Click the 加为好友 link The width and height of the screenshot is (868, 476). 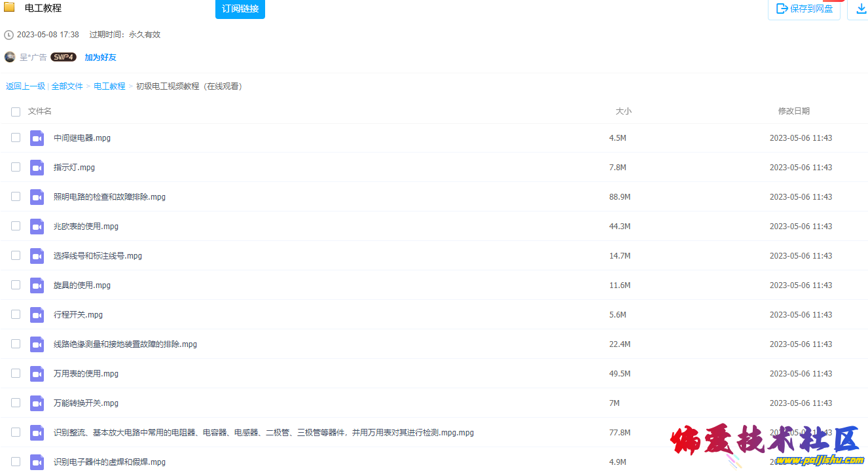pyautogui.click(x=100, y=57)
